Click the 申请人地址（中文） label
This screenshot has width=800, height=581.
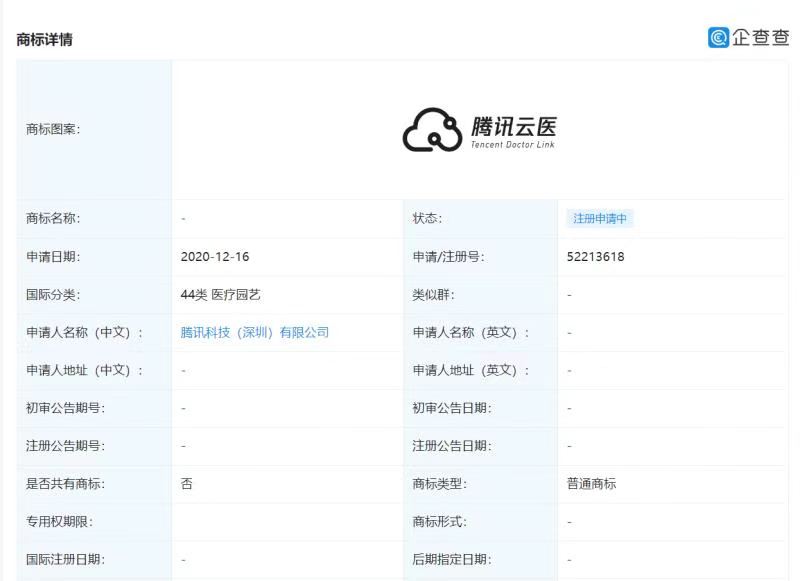tap(84, 370)
